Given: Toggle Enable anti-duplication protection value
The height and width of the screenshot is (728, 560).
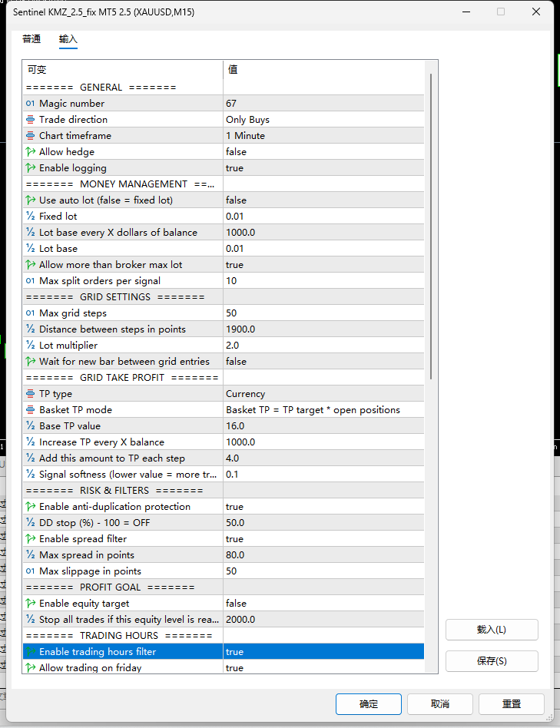Looking at the screenshot, I should [323, 507].
